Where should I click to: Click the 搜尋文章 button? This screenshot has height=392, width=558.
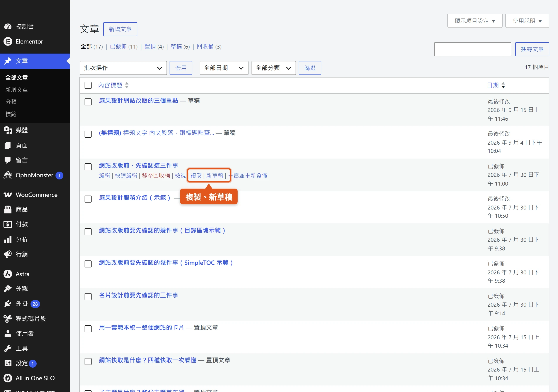click(532, 49)
